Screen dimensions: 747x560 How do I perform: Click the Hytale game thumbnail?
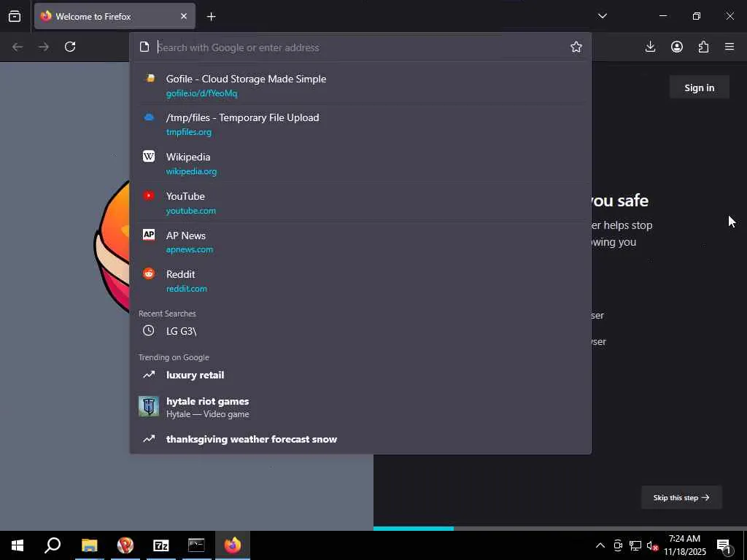point(149,406)
